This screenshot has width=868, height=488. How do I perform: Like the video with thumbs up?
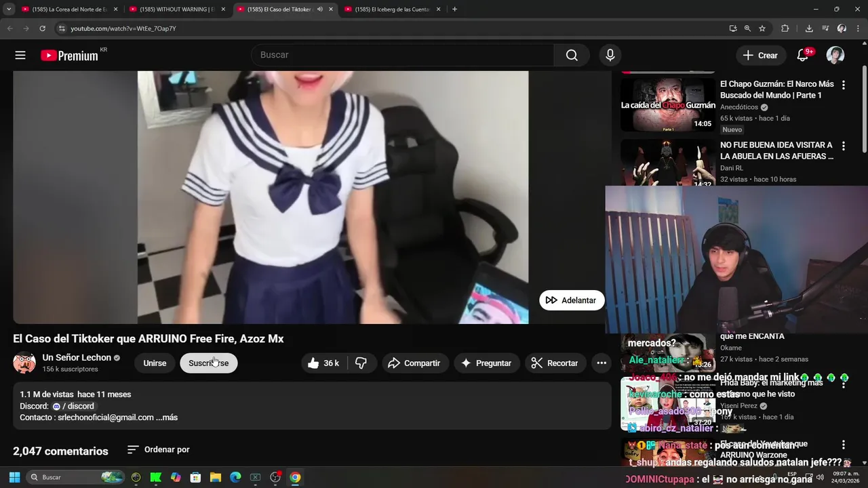pos(323,363)
